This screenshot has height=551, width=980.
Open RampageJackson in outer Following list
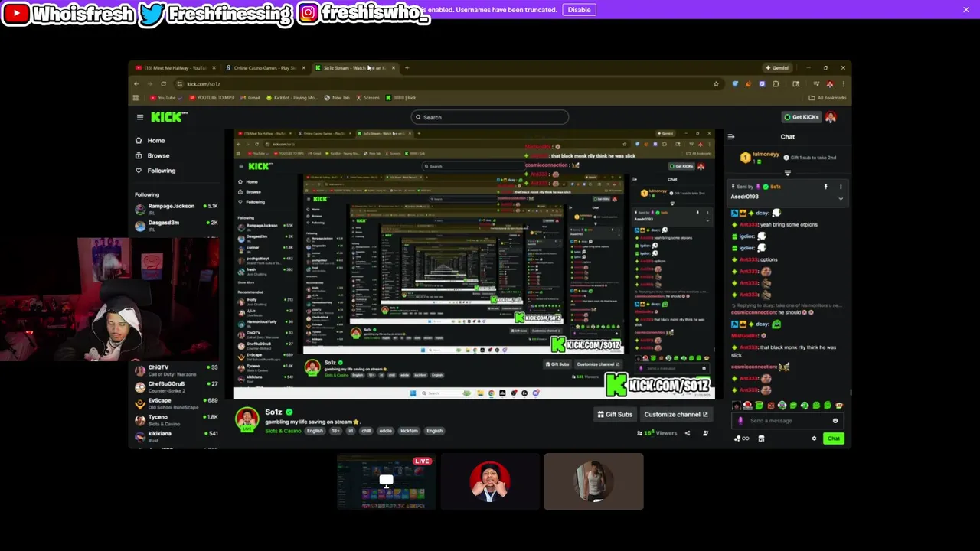pyautogui.click(x=176, y=209)
